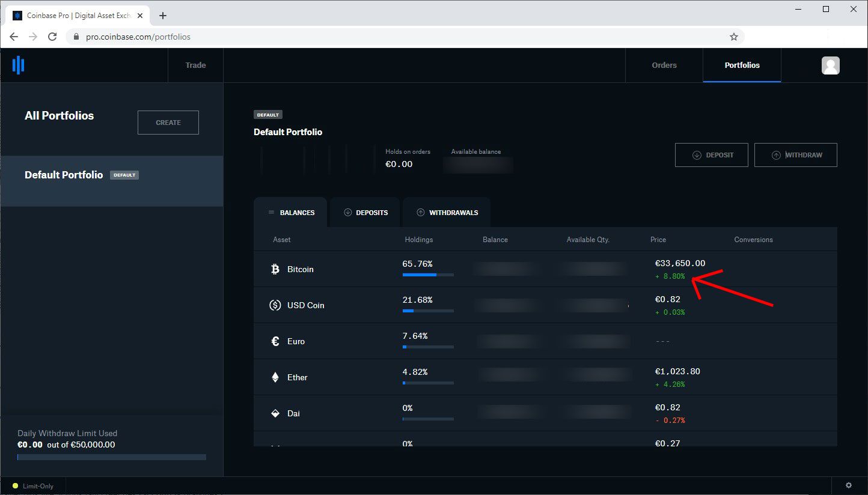Select the Balances tab
Viewport: 868px width, 495px height.
(x=290, y=212)
